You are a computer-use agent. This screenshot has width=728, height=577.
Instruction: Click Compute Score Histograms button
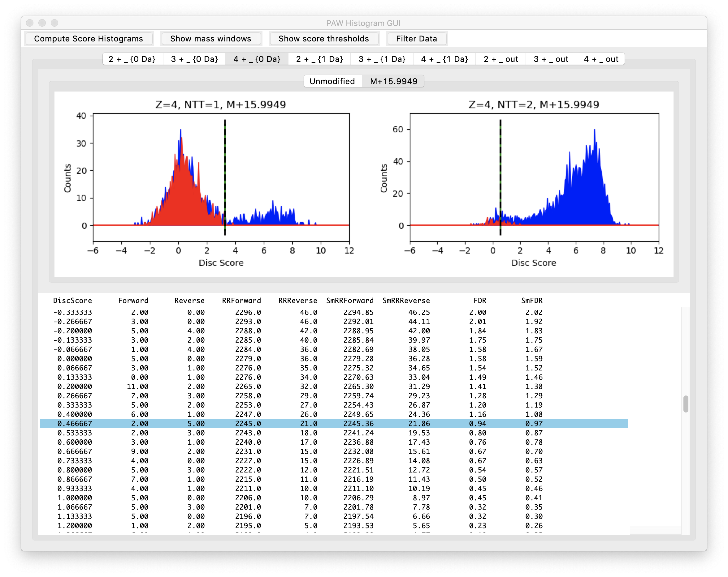pos(89,39)
